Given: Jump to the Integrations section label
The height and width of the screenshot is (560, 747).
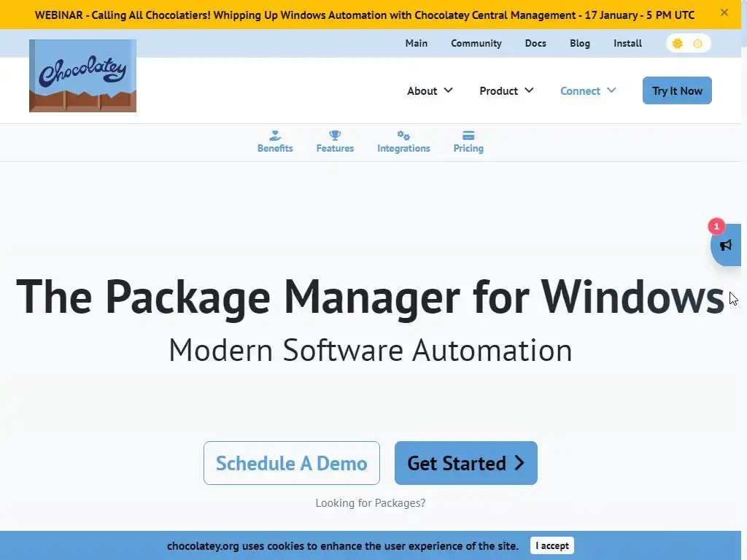Looking at the screenshot, I should tap(403, 148).
